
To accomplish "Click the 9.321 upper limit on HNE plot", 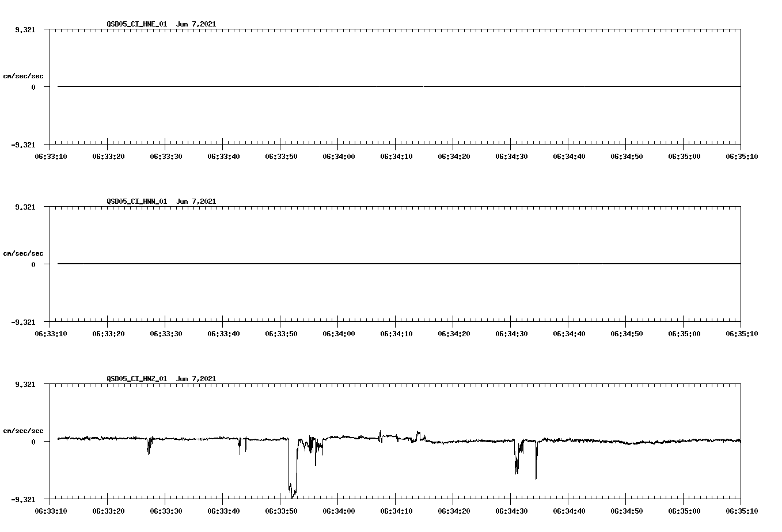I will (25, 29).
